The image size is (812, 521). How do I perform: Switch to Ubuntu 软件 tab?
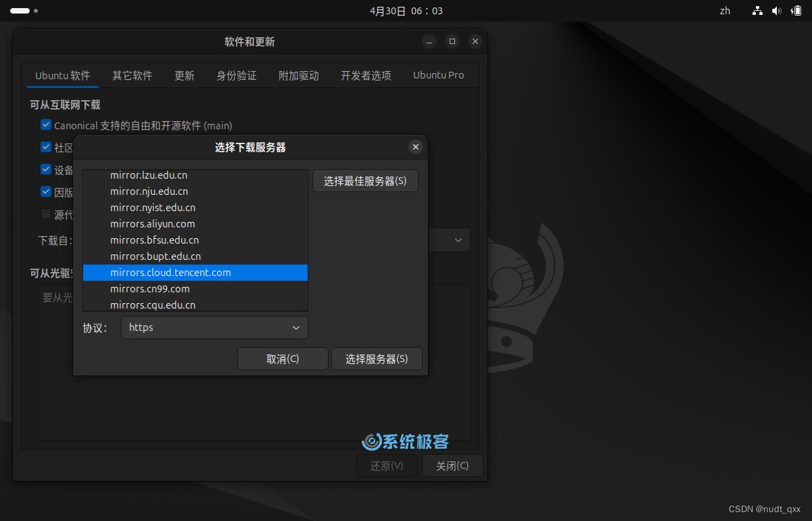(63, 75)
